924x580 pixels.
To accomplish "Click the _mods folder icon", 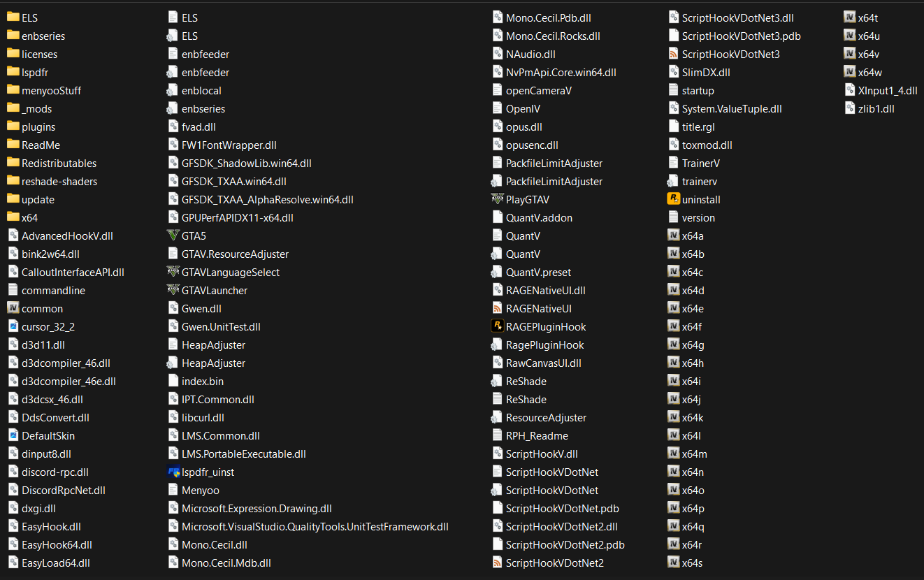I will point(13,108).
